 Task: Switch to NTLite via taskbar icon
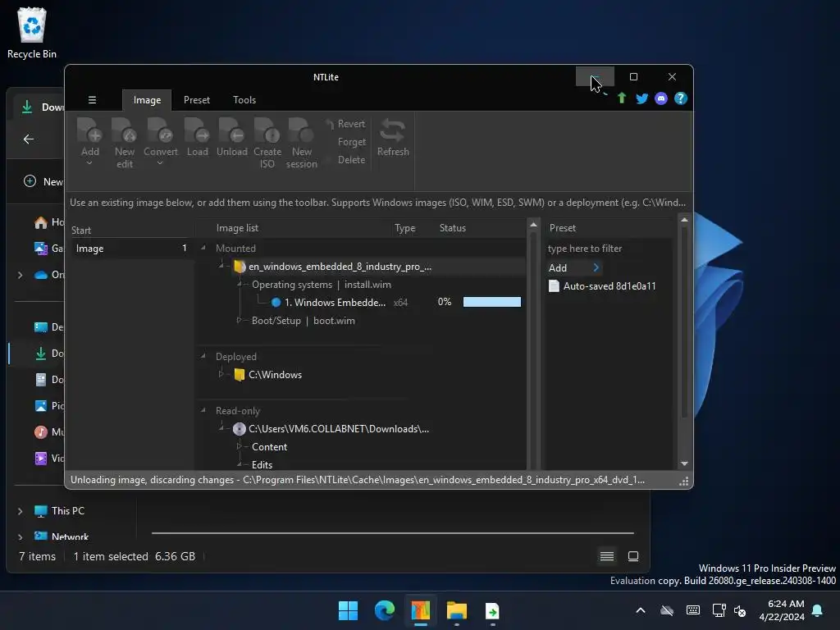(x=421, y=610)
